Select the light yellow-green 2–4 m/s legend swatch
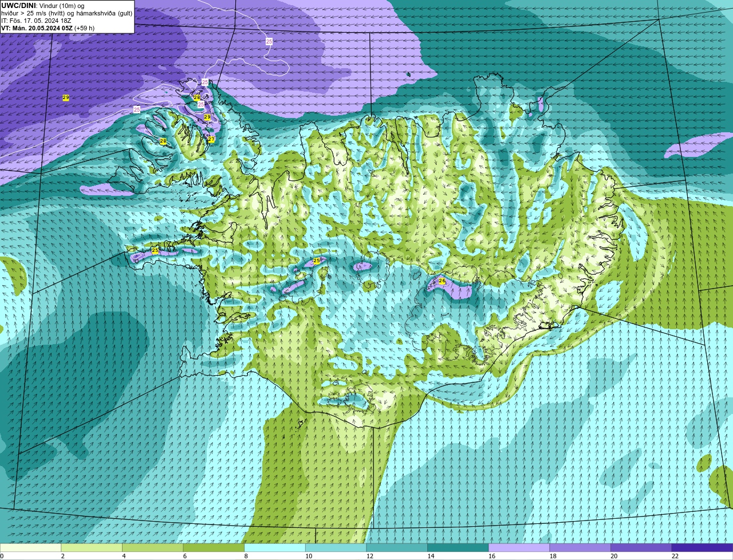This screenshot has width=733, height=560. 92,547
